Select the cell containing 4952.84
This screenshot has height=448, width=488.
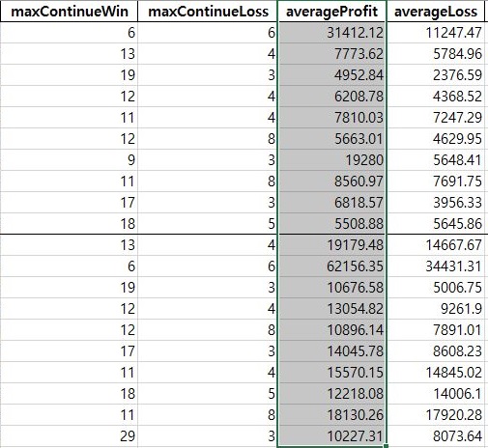[x=331, y=75]
